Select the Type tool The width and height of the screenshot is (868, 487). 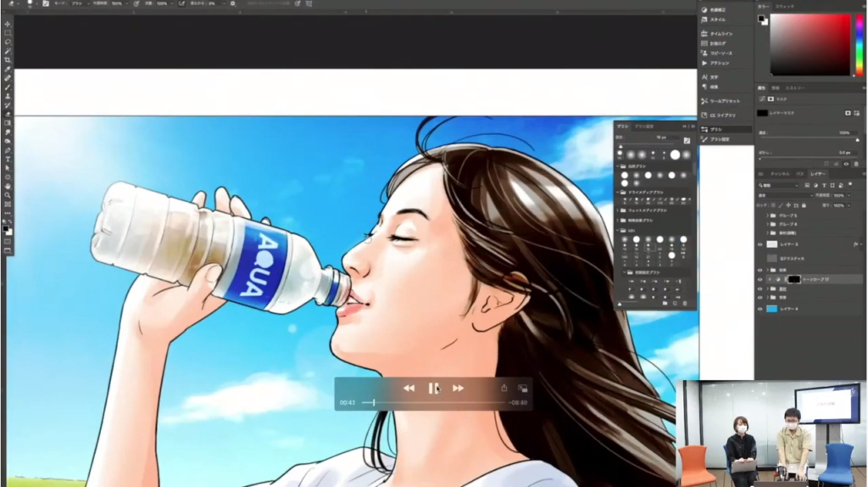(8, 159)
